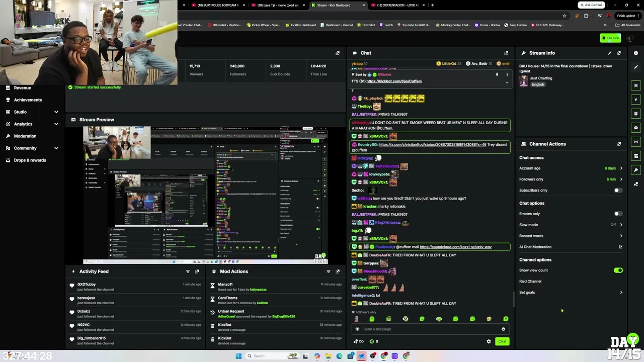Screen dimensions: 644x362
Task: Open a new browser tab
Action: point(433,5)
